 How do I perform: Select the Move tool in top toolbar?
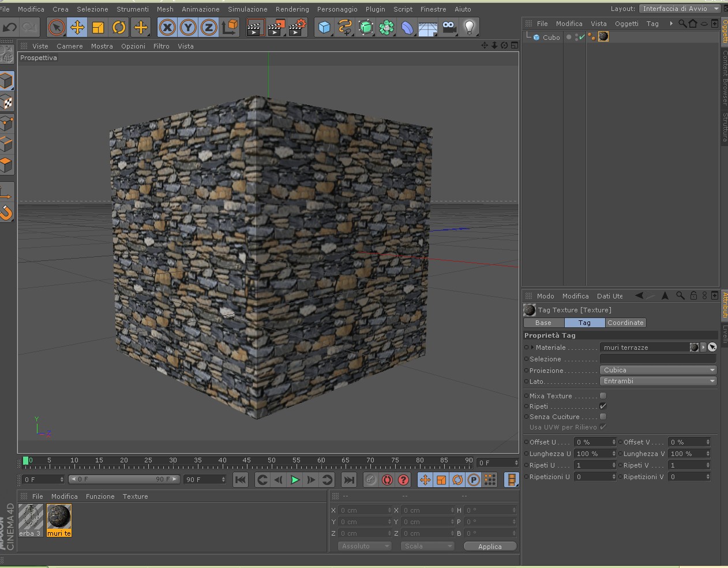point(77,27)
